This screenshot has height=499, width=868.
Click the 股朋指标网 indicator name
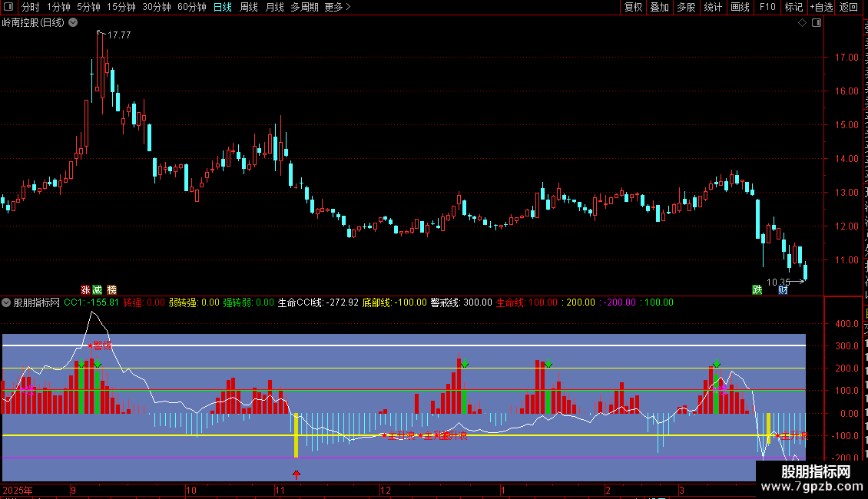point(37,302)
